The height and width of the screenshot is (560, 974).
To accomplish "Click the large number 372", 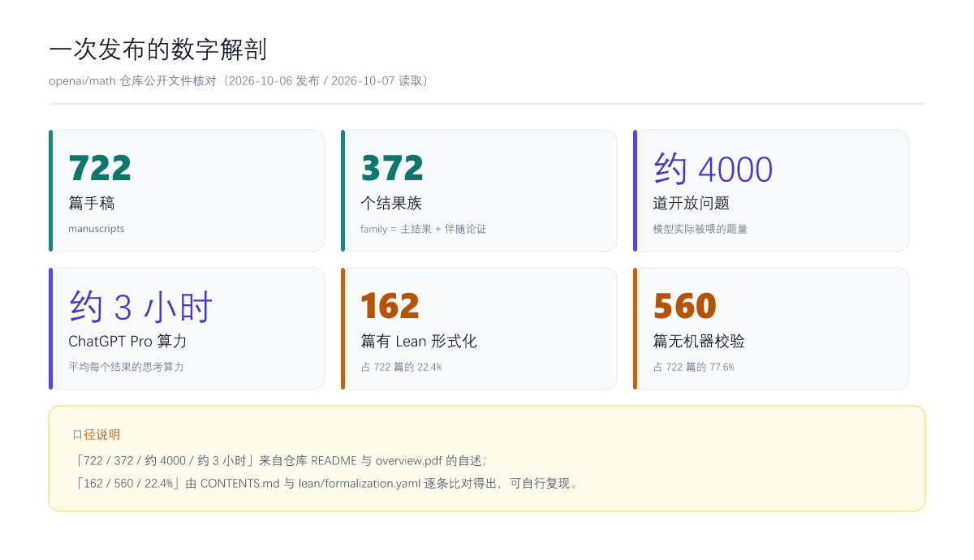I will tap(392, 168).
